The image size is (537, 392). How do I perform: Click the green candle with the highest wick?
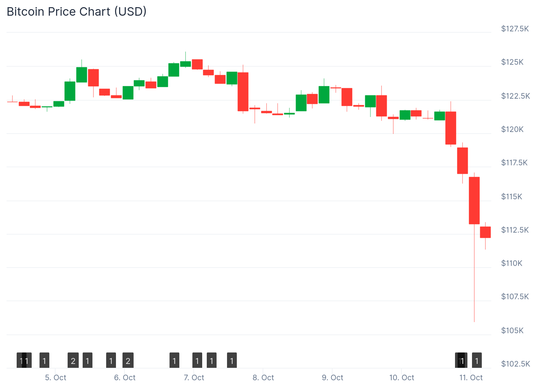pyautogui.click(x=186, y=64)
